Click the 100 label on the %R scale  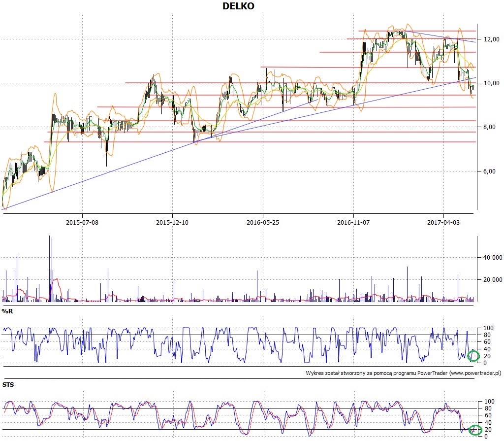[x=489, y=328]
